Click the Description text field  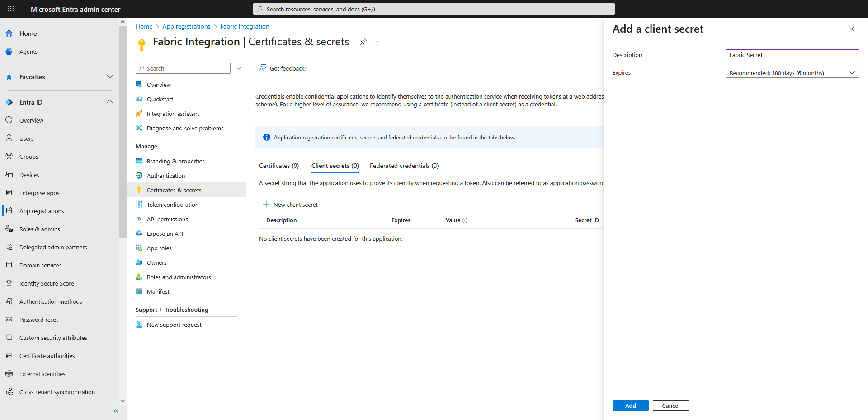[x=792, y=55]
